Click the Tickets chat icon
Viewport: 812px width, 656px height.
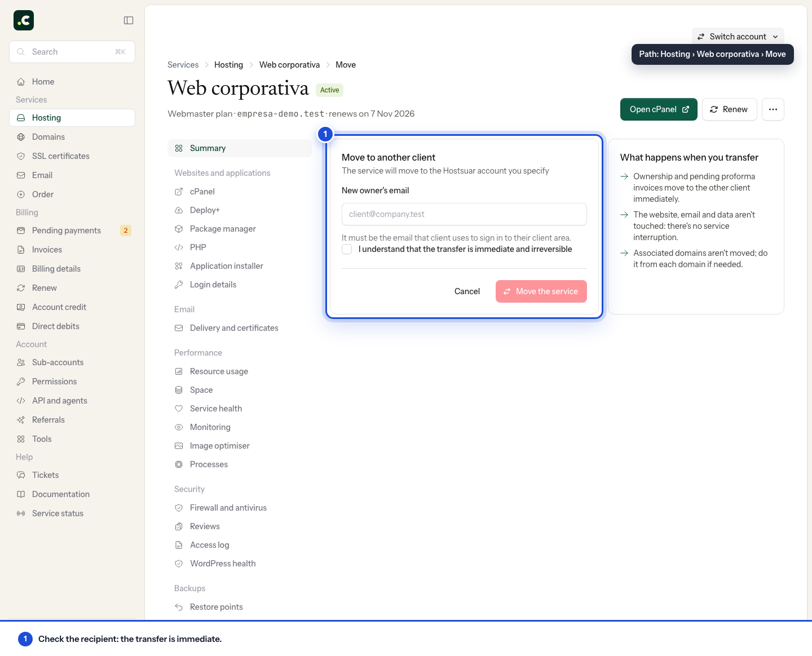[x=21, y=475]
